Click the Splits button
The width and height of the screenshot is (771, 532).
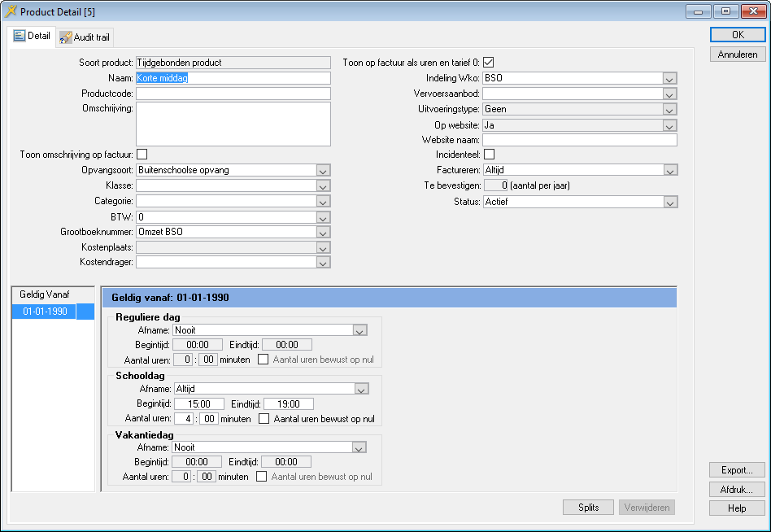pos(588,508)
